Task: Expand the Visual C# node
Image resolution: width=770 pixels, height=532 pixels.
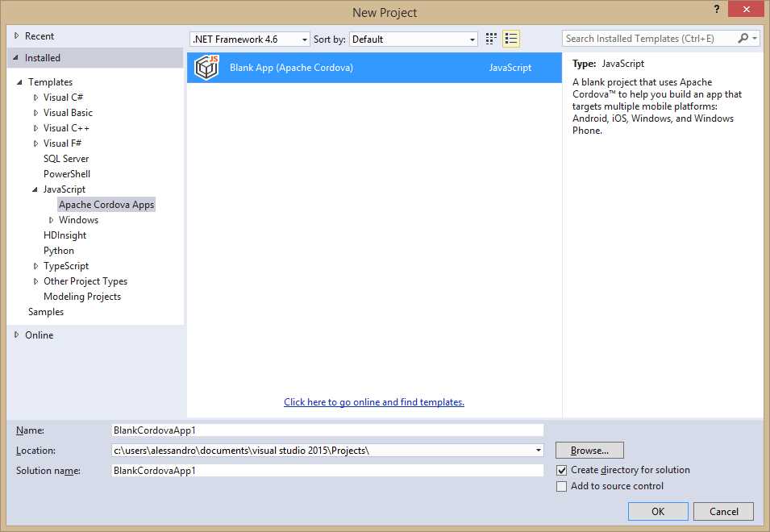Action: pos(35,97)
